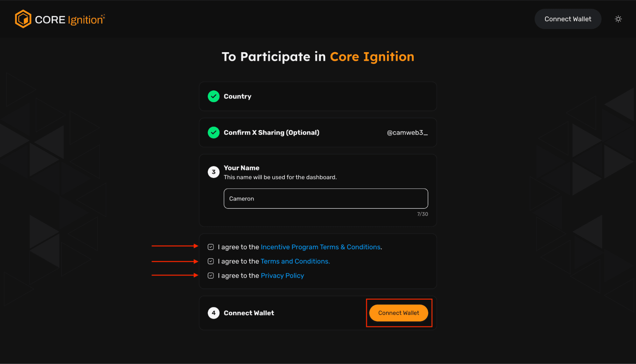The width and height of the screenshot is (636, 364).
Task: Check the Terms and Conditions agreement checkbox
Action: click(x=211, y=261)
